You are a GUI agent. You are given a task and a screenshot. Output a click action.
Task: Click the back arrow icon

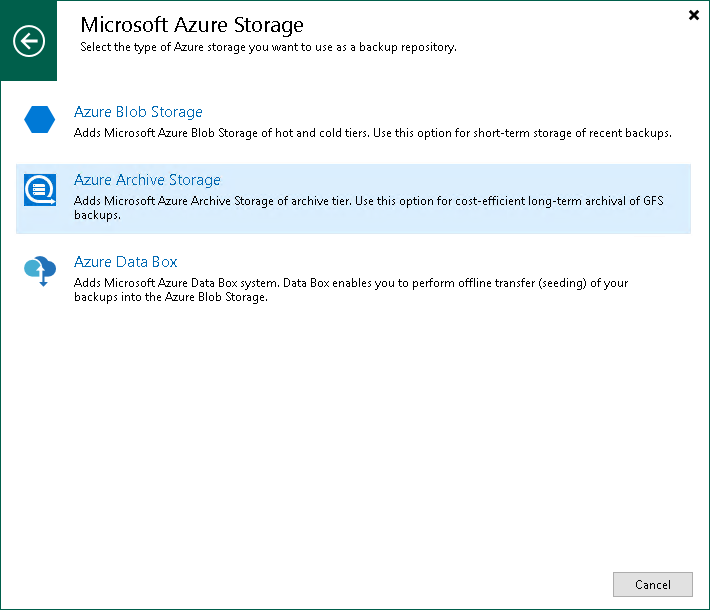pos(29,41)
